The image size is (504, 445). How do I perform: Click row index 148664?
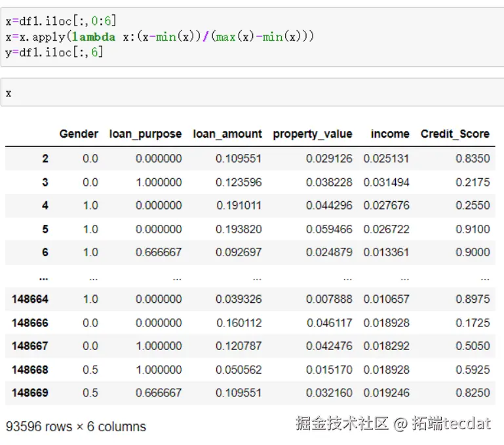coord(30,300)
